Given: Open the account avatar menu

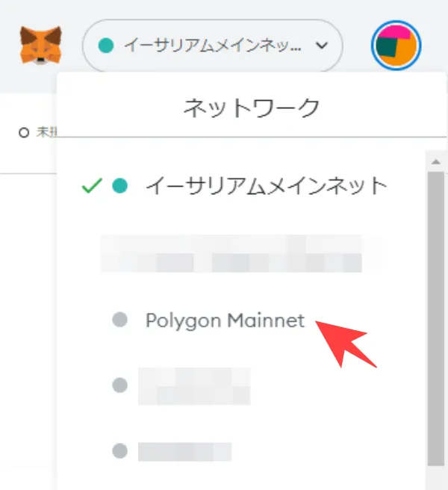Looking at the screenshot, I should (396, 46).
